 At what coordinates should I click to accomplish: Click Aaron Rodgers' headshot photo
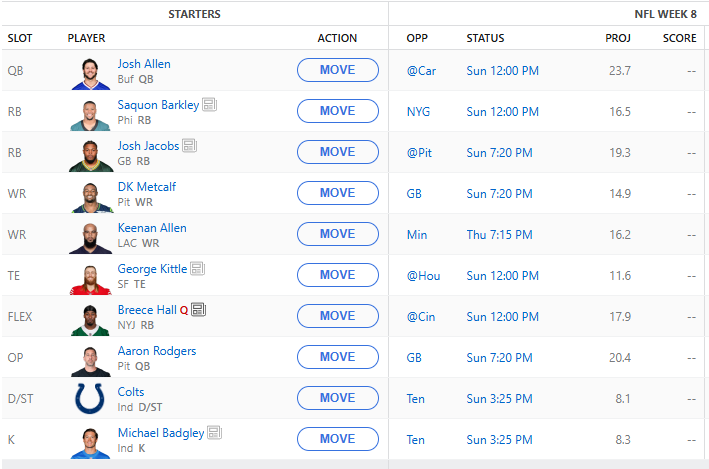coord(92,358)
